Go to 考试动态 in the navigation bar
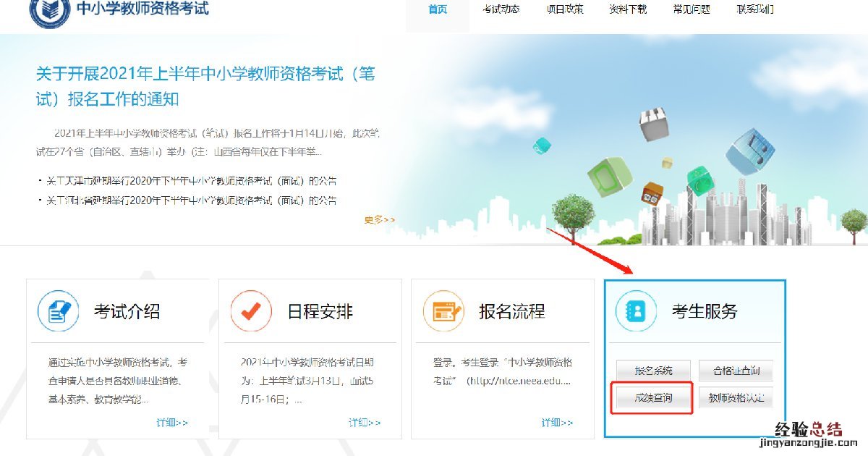Screen dimensions: 868x456 point(501,10)
